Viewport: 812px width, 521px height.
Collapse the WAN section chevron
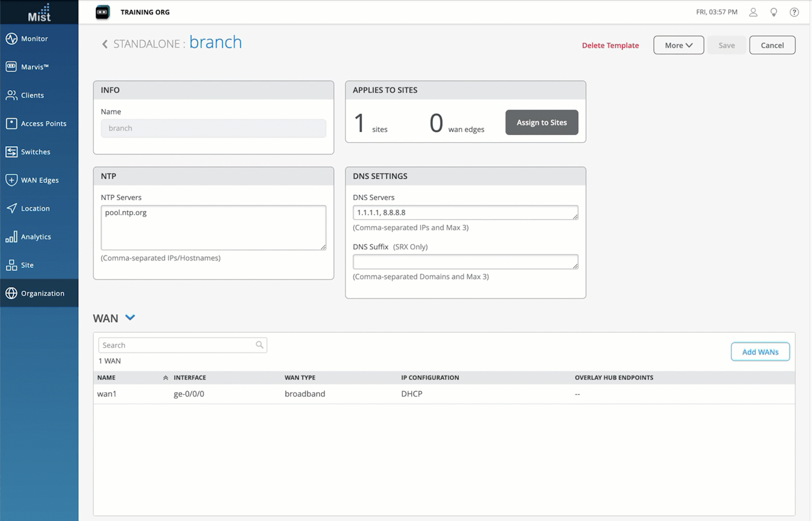(x=130, y=317)
